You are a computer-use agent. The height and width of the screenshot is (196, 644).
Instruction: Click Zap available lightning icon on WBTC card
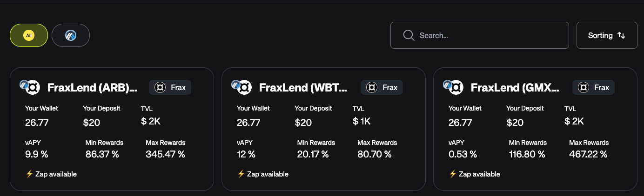point(241,174)
